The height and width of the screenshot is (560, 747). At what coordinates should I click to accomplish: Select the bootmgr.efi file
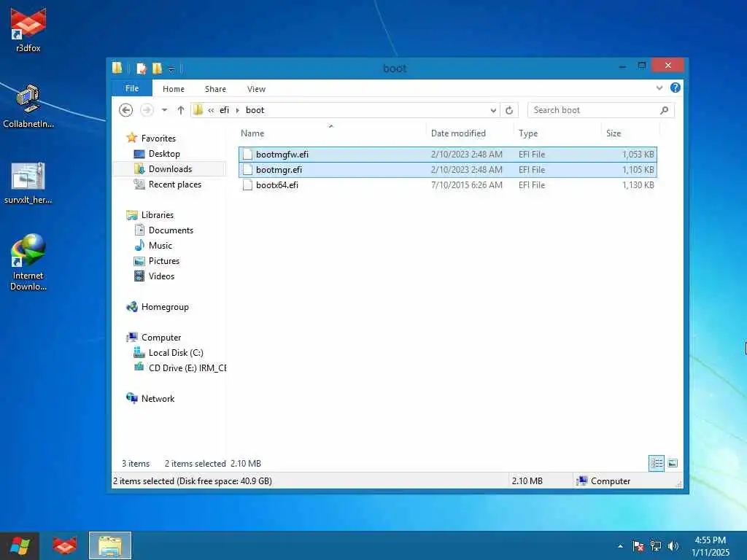(447, 169)
